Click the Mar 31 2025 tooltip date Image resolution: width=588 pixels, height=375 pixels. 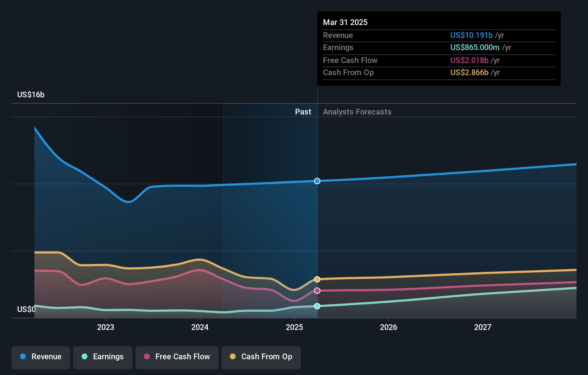[345, 22]
